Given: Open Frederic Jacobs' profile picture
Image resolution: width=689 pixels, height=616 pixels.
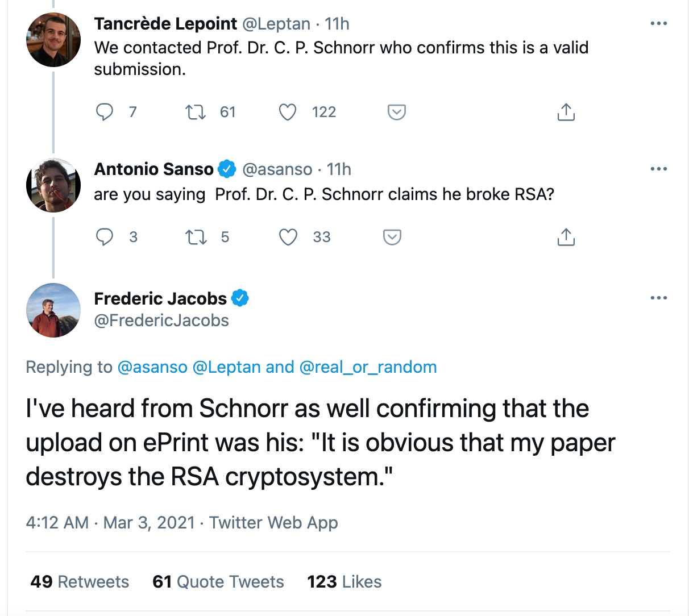Looking at the screenshot, I should click(x=53, y=310).
